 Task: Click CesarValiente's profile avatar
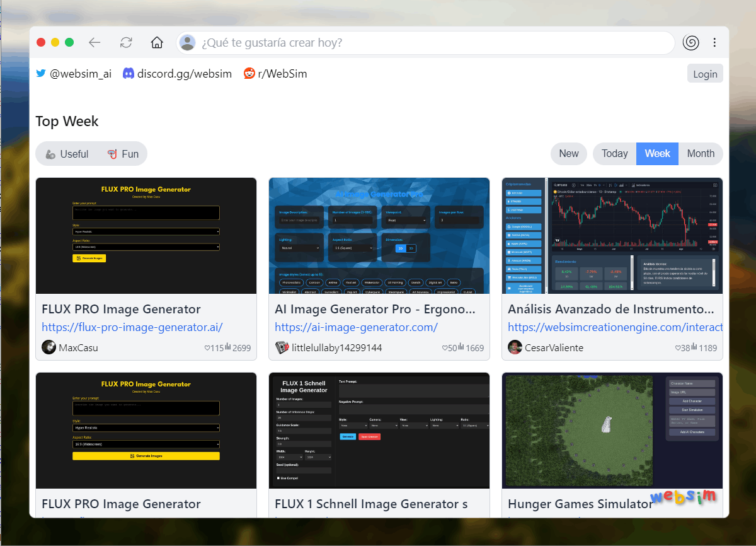coord(515,347)
